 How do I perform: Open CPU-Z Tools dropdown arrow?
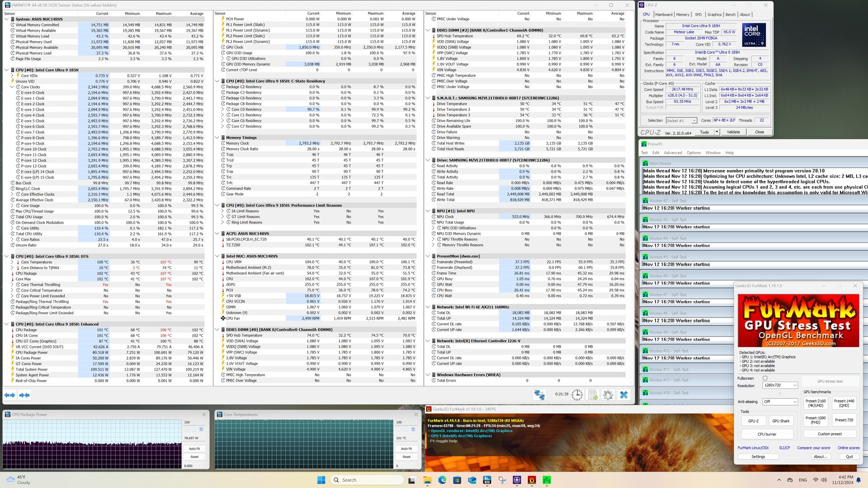pyautogui.click(x=717, y=132)
